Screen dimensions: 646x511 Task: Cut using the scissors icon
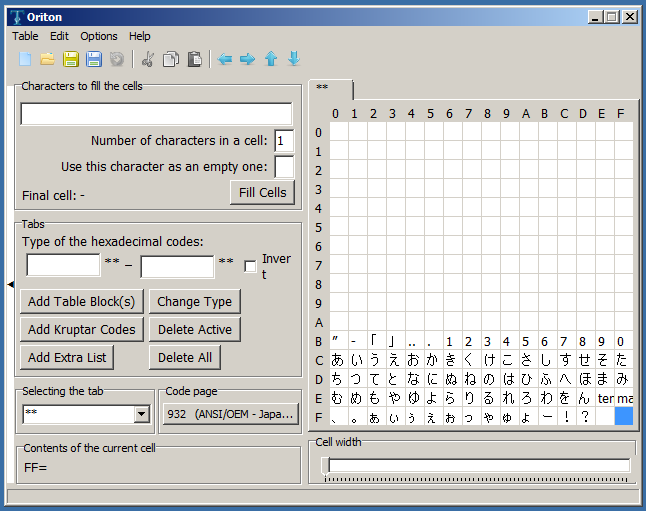147,59
